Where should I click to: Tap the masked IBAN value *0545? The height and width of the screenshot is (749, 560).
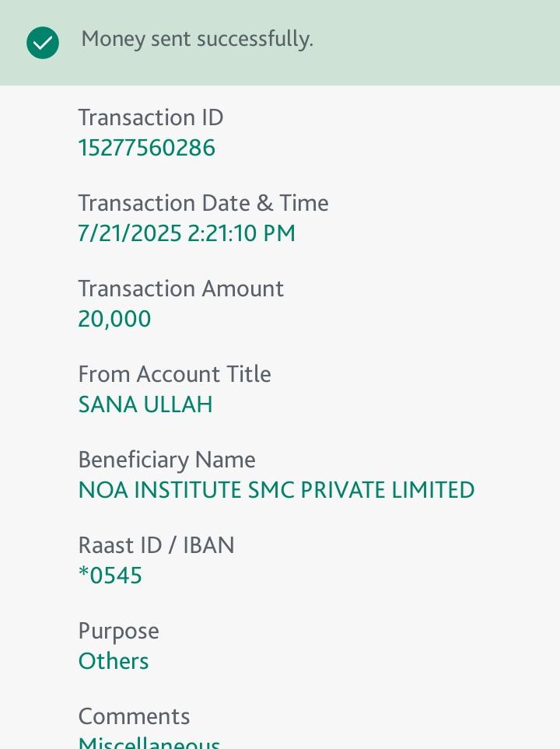110,576
